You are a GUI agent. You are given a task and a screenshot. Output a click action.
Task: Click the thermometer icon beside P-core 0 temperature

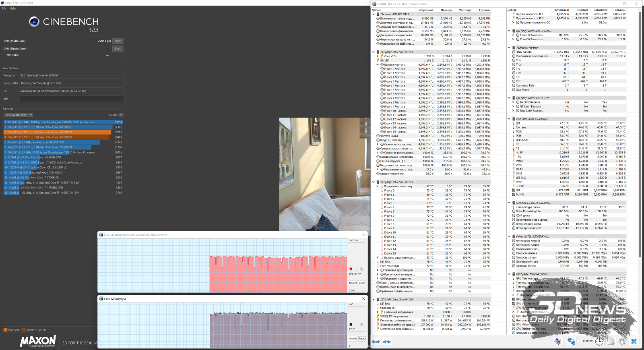point(382,191)
